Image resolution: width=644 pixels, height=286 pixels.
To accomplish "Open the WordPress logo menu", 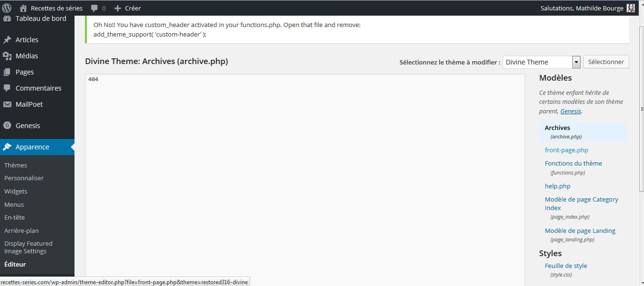I will pos(7,8).
